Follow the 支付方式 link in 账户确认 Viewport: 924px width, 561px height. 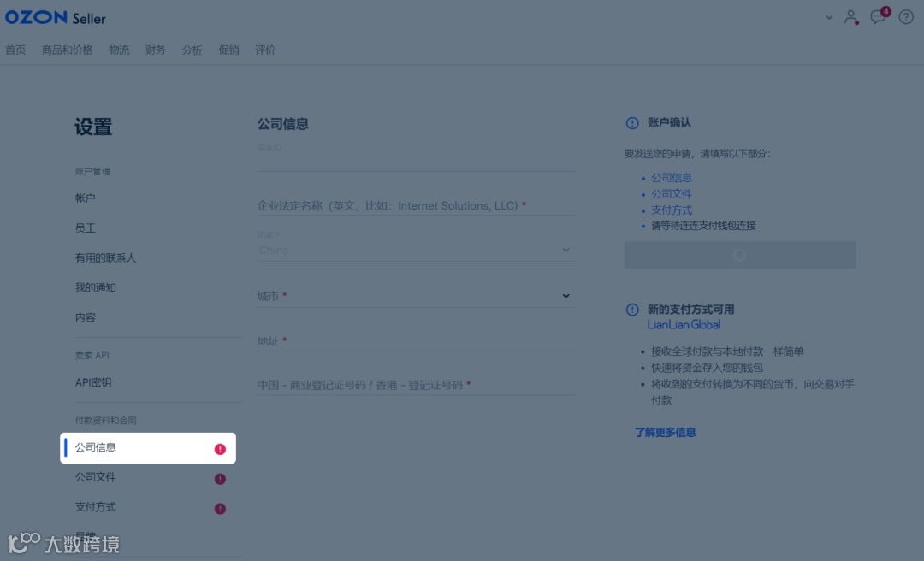pyautogui.click(x=672, y=210)
